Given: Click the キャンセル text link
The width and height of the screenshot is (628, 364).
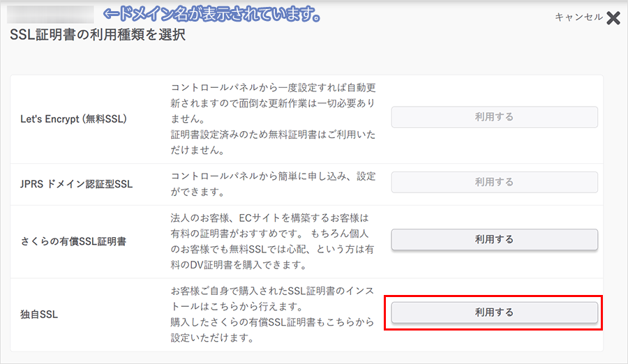Looking at the screenshot, I should [x=578, y=17].
